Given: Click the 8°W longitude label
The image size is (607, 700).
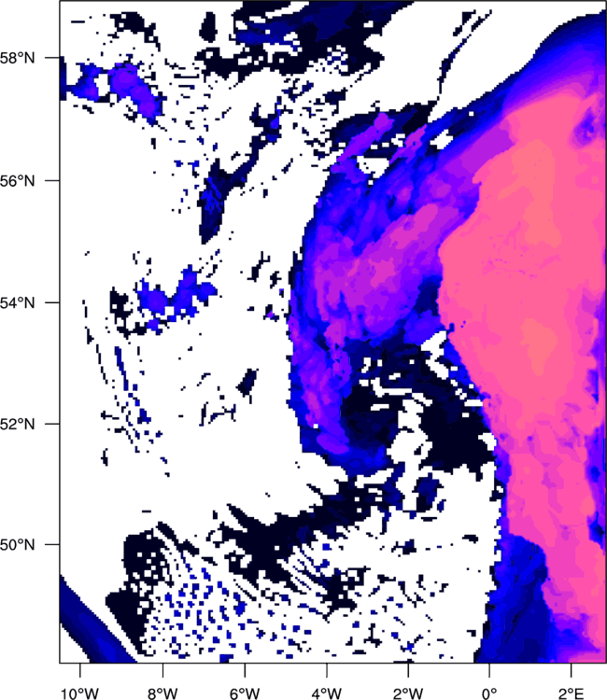Looking at the screenshot, I should pyautogui.click(x=162, y=693).
